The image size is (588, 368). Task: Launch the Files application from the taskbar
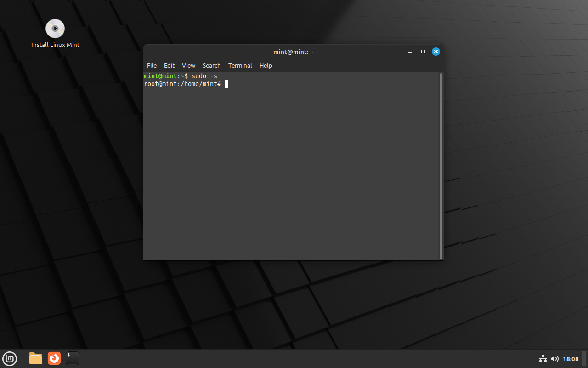pos(35,358)
